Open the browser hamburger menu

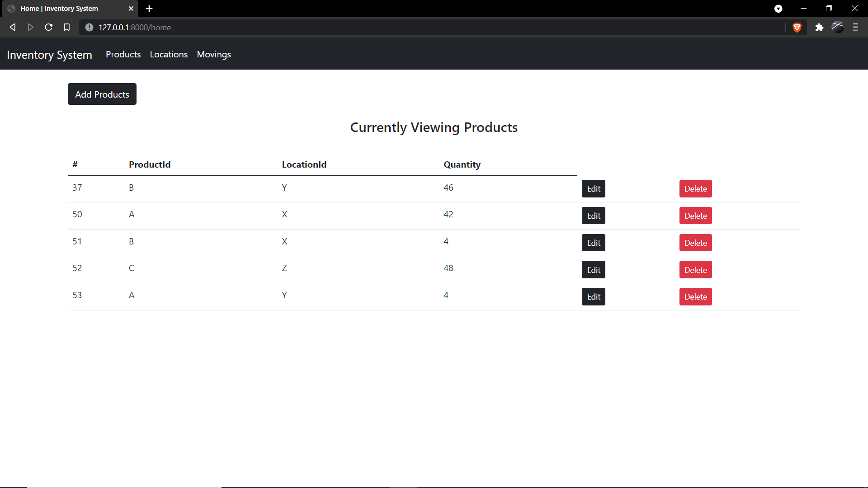coord(855,27)
